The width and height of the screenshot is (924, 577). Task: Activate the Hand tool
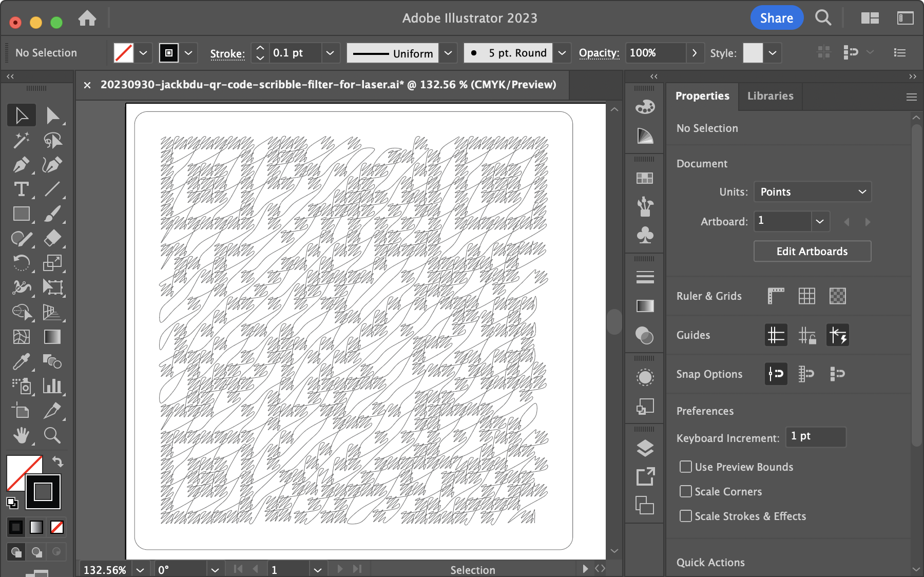point(21,436)
